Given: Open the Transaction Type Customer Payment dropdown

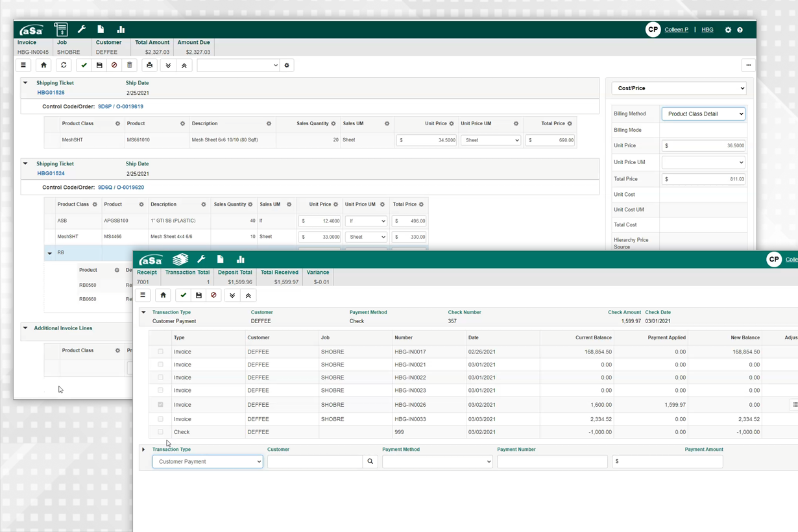Looking at the screenshot, I should coord(208,462).
